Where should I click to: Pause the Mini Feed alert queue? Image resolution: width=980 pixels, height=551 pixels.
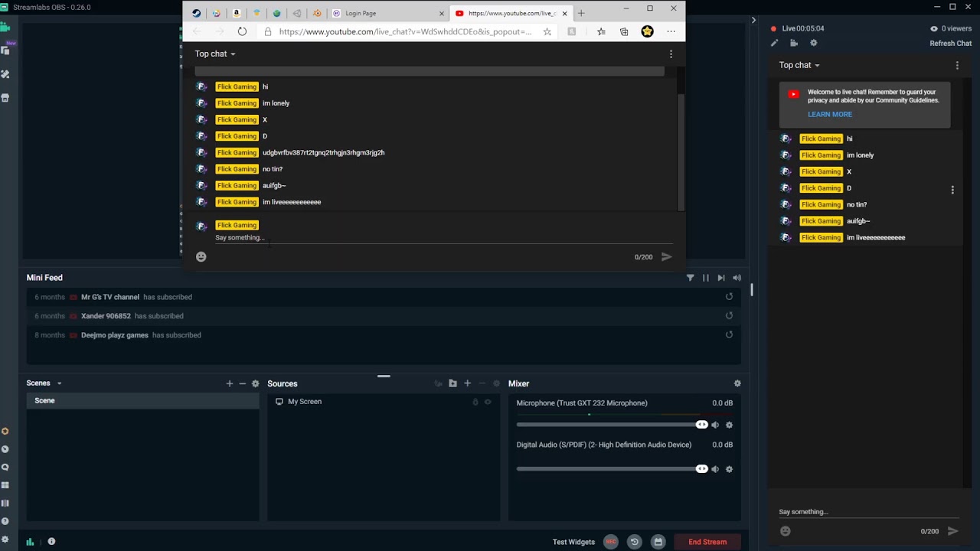pyautogui.click(x=705, y=278)
